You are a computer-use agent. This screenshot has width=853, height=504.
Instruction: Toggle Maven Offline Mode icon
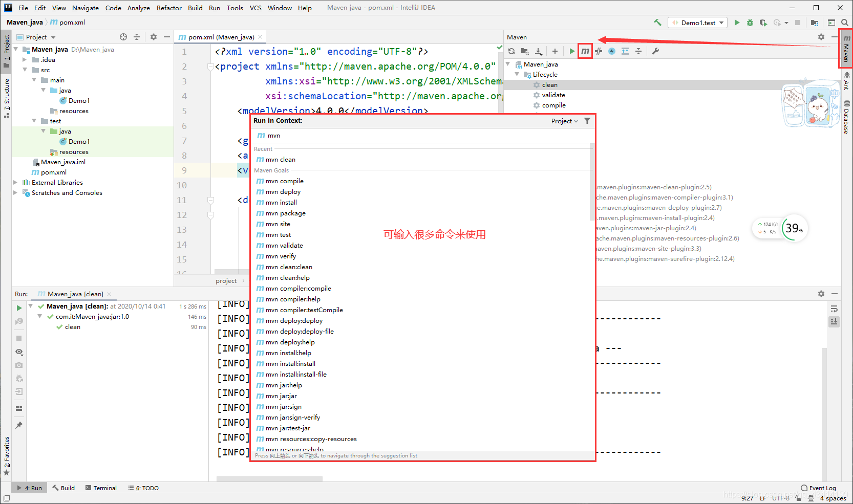pyautogui.click(x=612, y=51)
